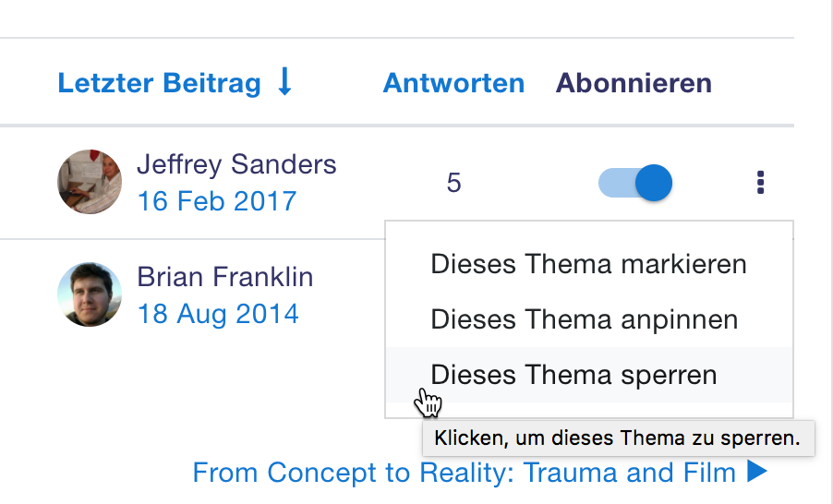Sort the list by Antworten column
The image size is (833, 504).
(x=453, y=83)
